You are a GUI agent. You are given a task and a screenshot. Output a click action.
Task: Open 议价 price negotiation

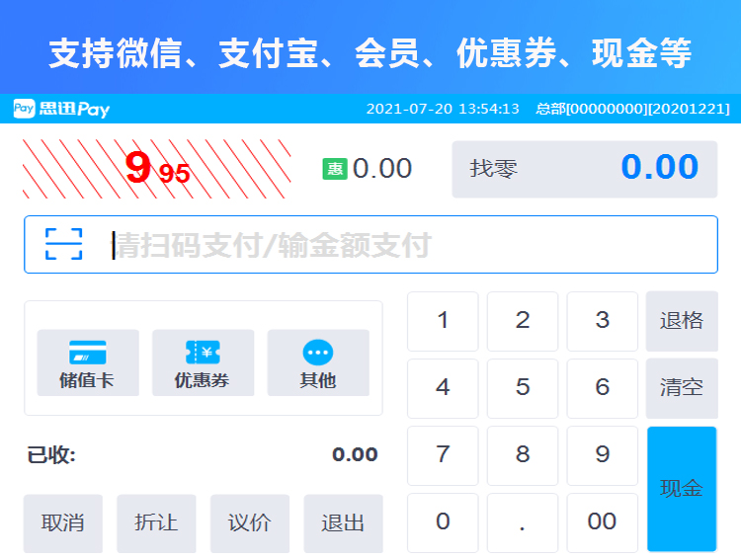pos(249,522)
